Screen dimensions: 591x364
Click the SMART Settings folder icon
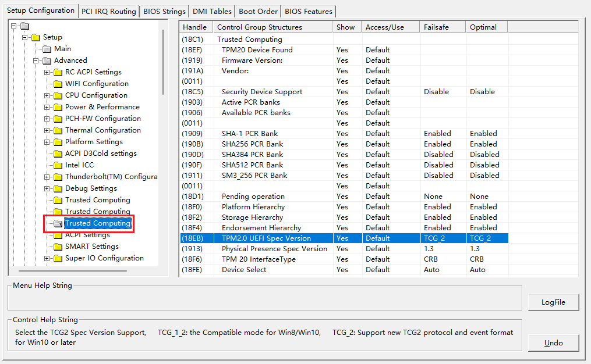(x=58, y=246)
